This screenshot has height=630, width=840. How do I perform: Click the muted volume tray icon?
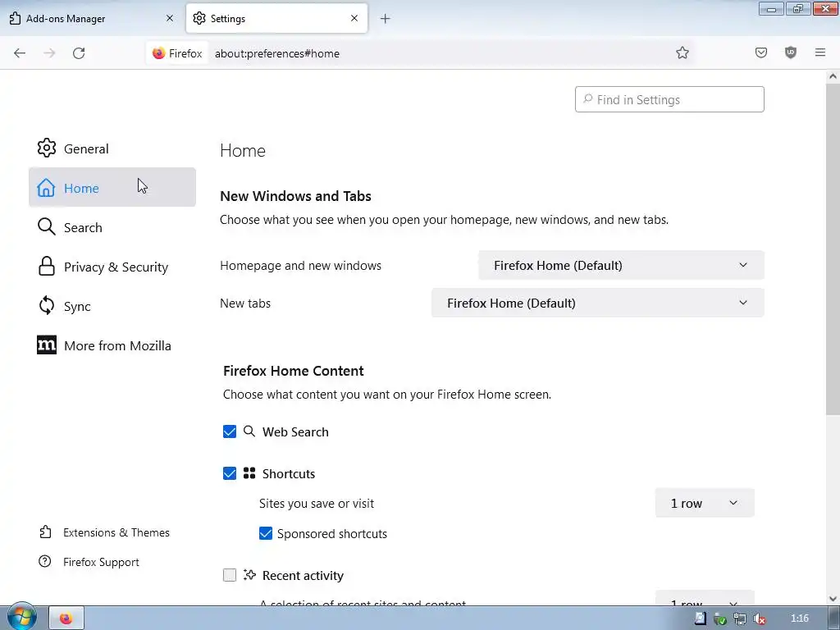point(759,619)
